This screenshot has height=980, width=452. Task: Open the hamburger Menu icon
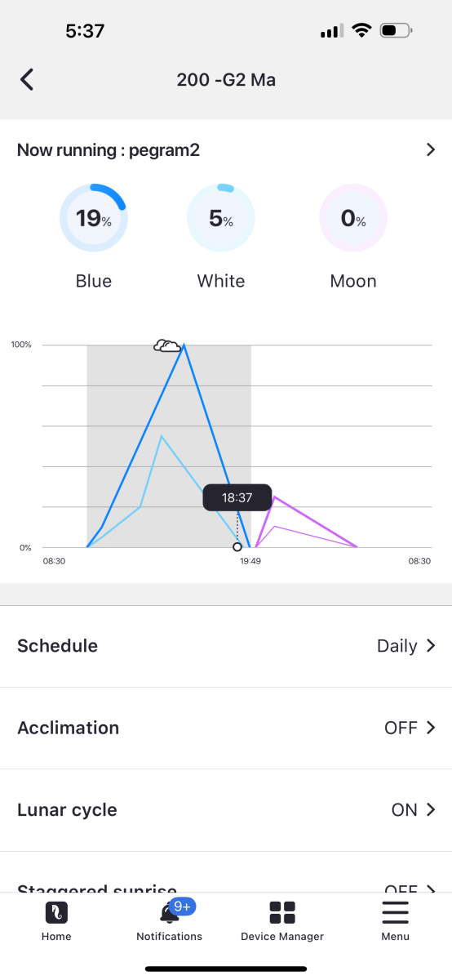(x=395, y=912)
